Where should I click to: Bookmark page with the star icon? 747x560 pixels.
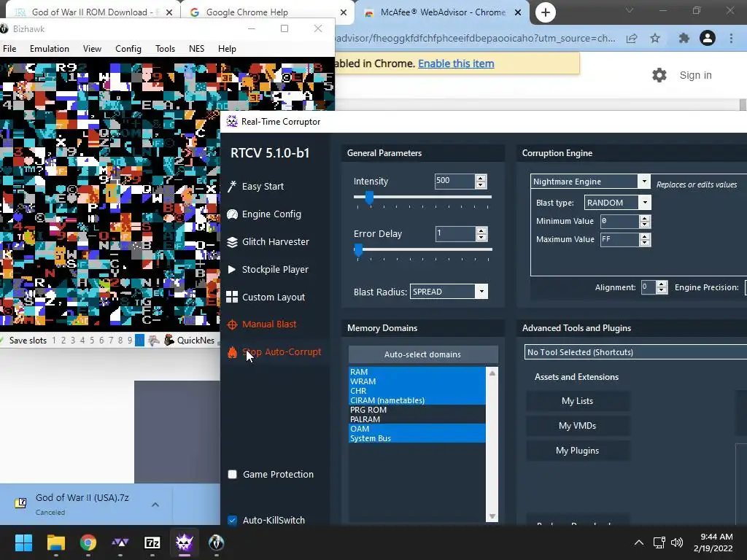pos(656,38)
